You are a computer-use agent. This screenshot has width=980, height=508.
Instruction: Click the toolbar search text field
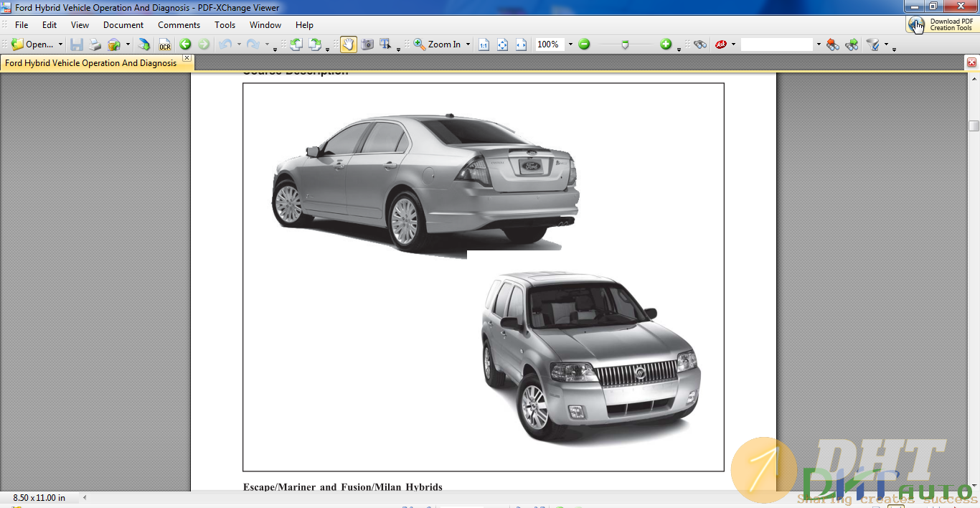tap(777, 44)
